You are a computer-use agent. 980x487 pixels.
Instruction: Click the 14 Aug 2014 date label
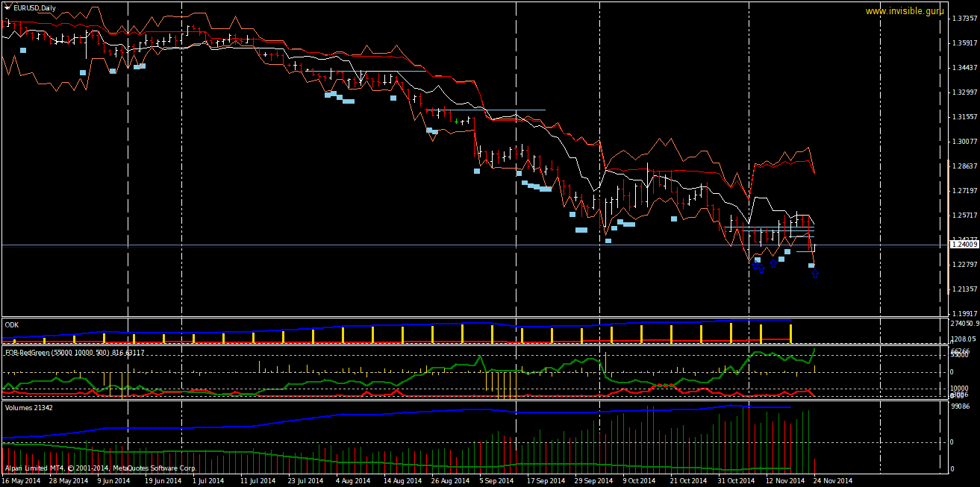(x=402, y=481)
